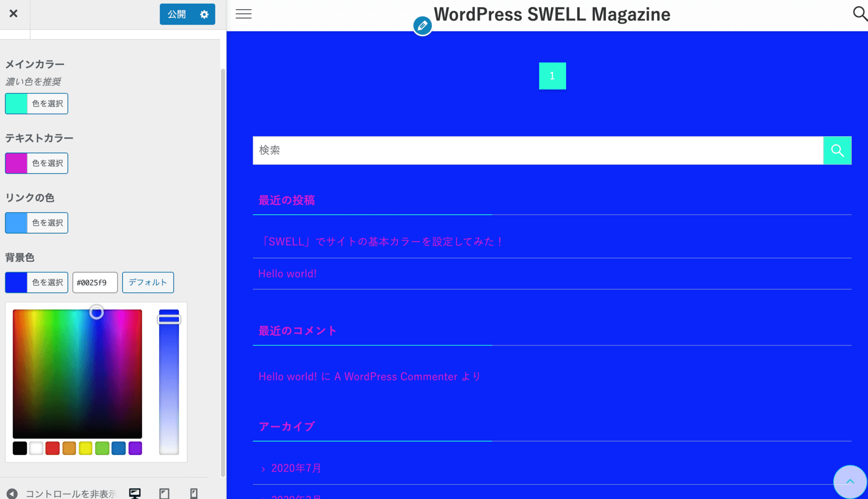This screenshot has height=499, width=868.
Task: Click the vertical lightness slider handle
Action: (169, 319)
